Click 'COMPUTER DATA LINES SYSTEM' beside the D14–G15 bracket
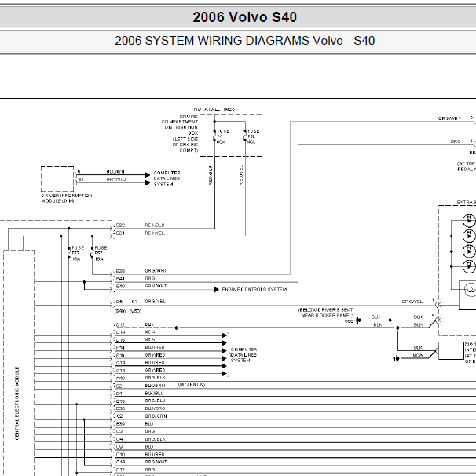This screenshot has width=476, height=476. (243, 355)
